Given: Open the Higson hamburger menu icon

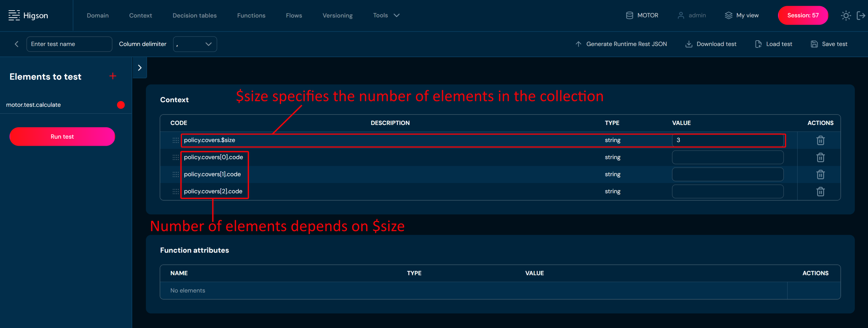Looking at the screenshot, I should (14, 15).
